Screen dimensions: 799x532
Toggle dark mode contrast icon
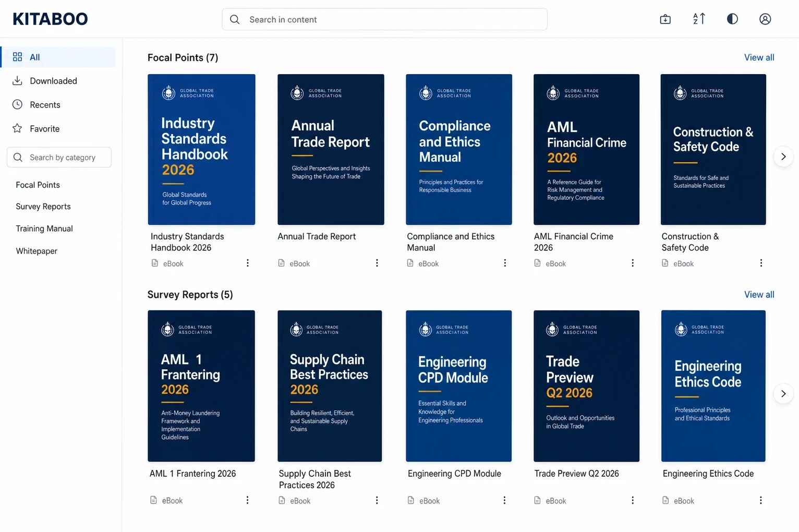pos(732,19)
